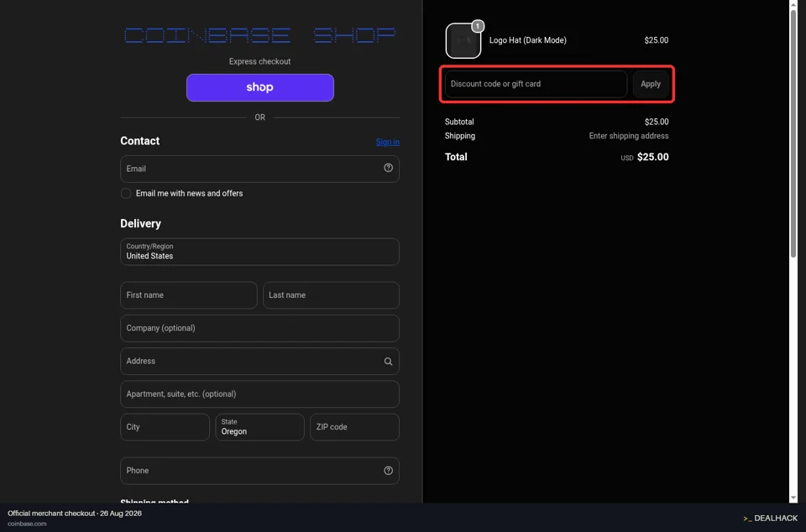Click the scrollbar down arrow
Image resolution: width=806 pixels, height=532 pixels.
pyautogui.click(x=793, y=498)
